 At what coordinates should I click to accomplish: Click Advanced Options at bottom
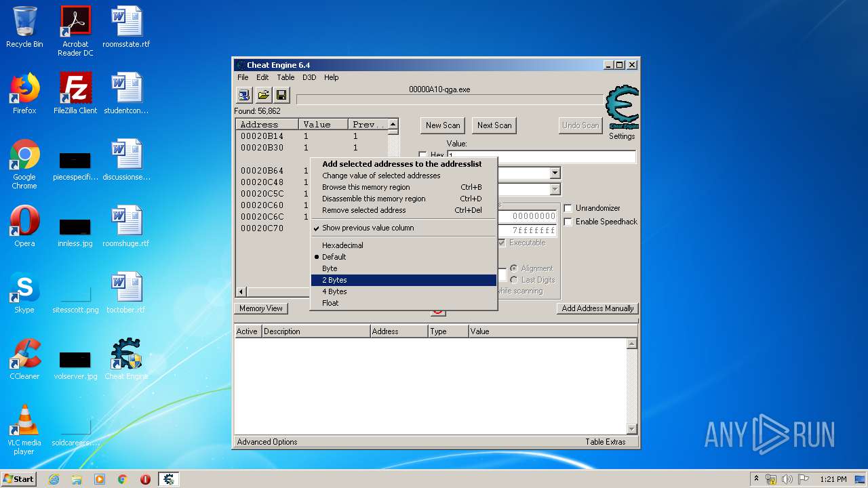tap(267, 442)
